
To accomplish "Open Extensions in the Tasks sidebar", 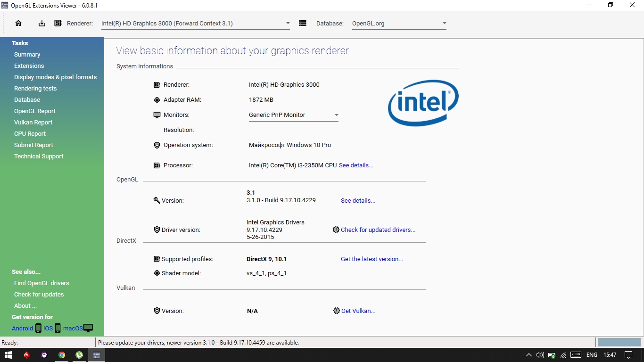I will [x=29, y=66].
